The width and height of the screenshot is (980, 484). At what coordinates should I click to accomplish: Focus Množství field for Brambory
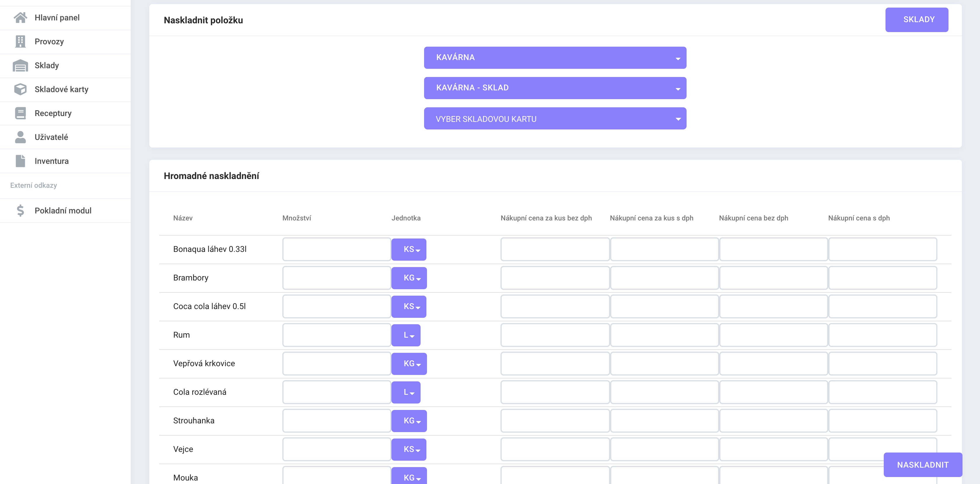tap(336, 278)
